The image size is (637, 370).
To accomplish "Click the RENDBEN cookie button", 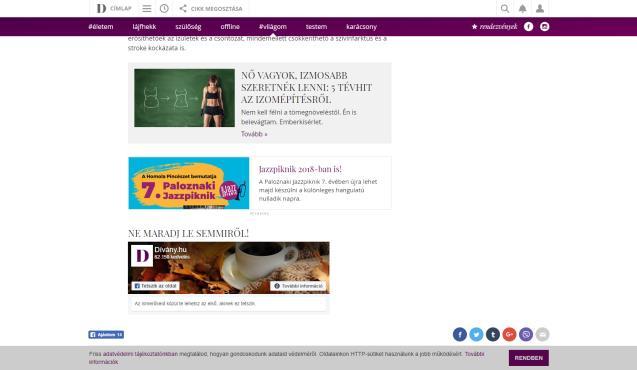I will point(529,358).
